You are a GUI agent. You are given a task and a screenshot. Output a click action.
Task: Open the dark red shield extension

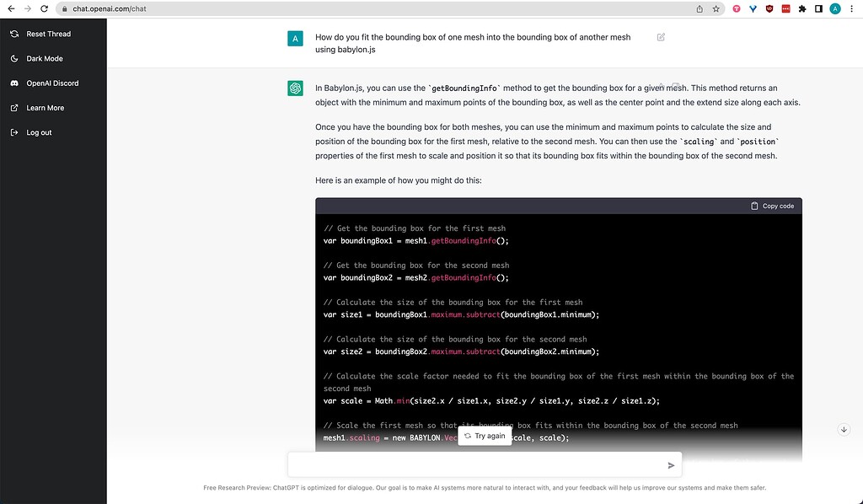click(x=769, y=8)
